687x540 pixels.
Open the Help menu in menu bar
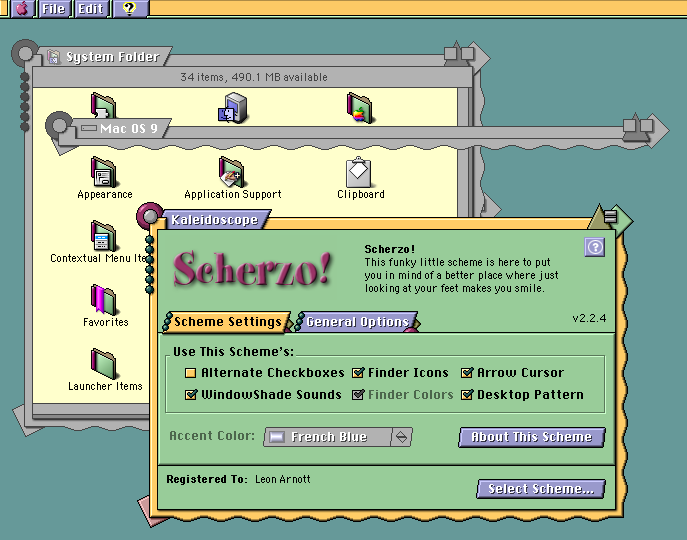tap(129, 9)
